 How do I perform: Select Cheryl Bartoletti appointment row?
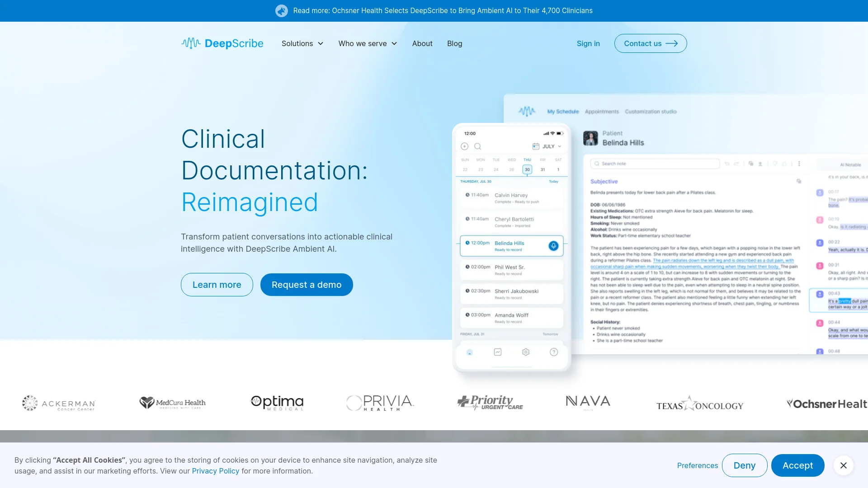pos(512,222)
